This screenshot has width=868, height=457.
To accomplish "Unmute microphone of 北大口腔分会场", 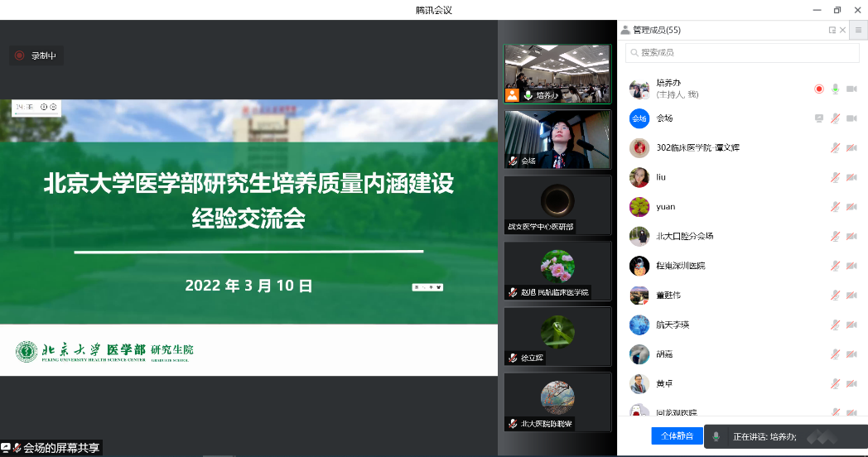I will click(836, 236).
